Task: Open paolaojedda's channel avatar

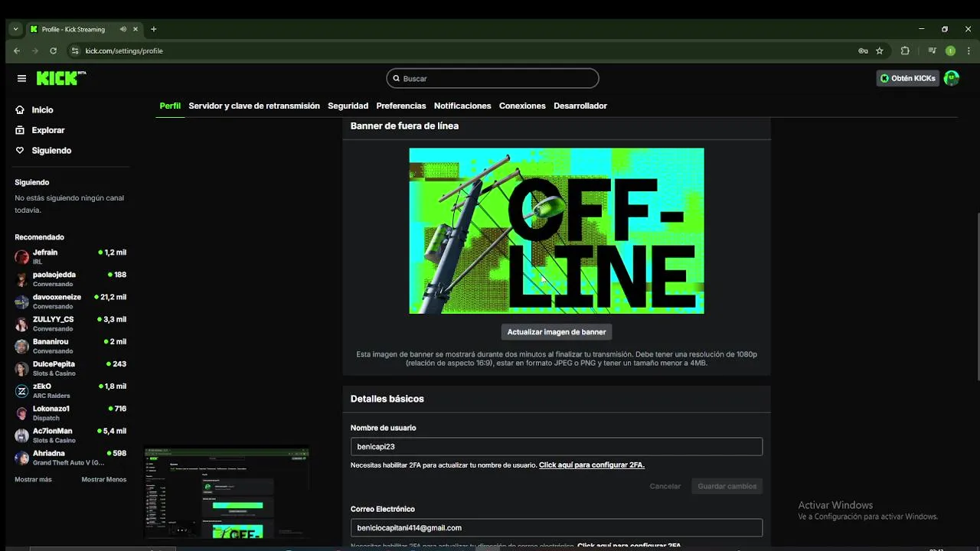Action: (x=21, y=279)
